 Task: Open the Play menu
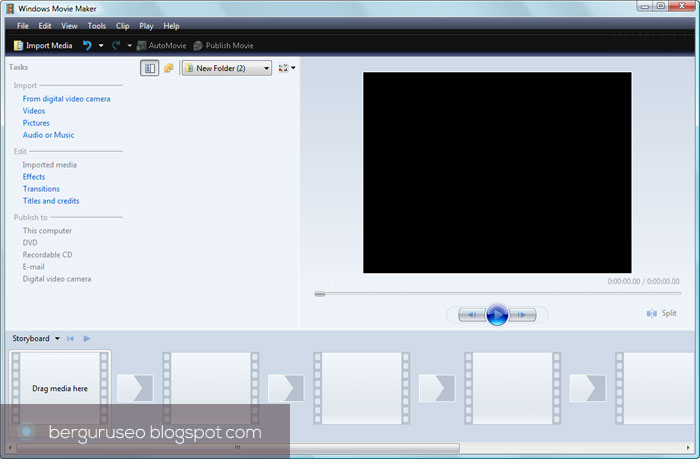click(x=146, y=26)
